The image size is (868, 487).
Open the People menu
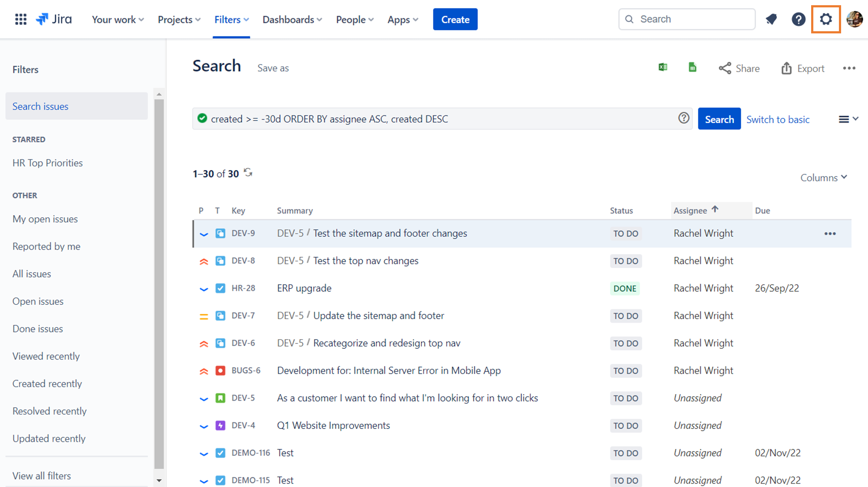tap(355, 20)
